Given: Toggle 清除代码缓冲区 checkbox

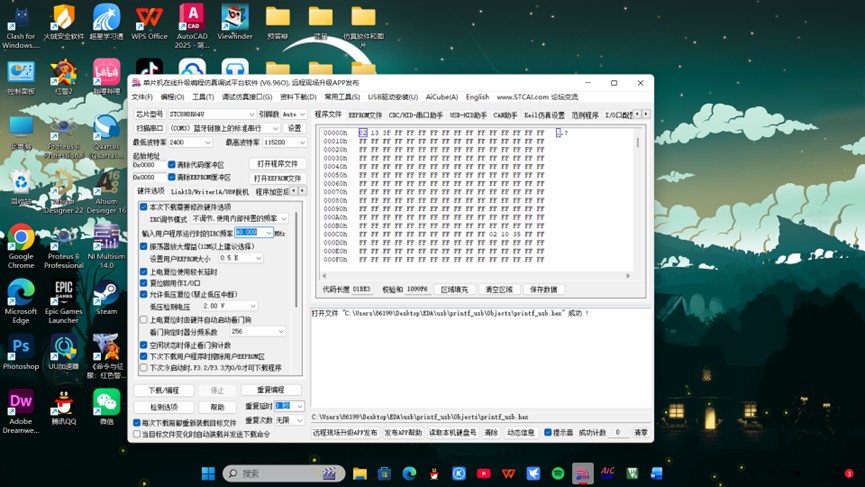Looking at the screenshot, I should coord(172,164).
